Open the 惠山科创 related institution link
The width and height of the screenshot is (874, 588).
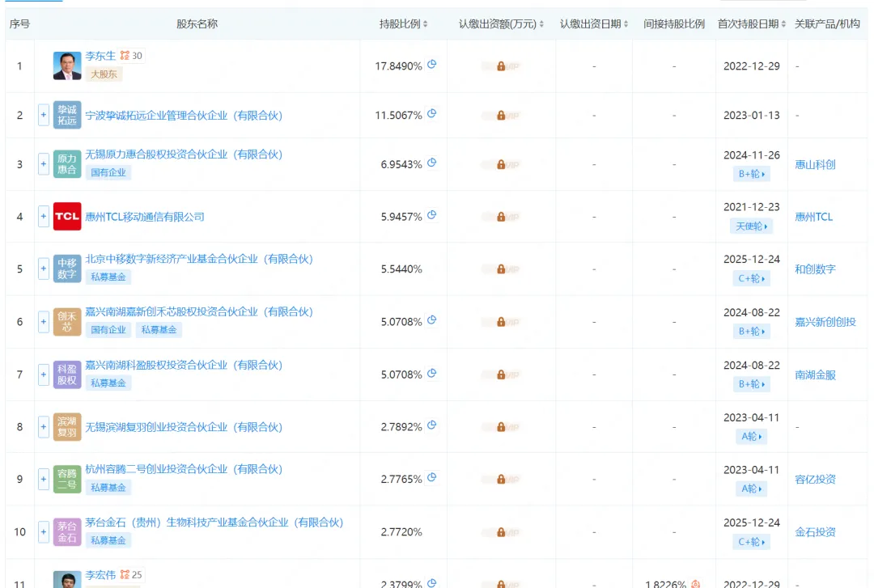(x=815, y=164)
